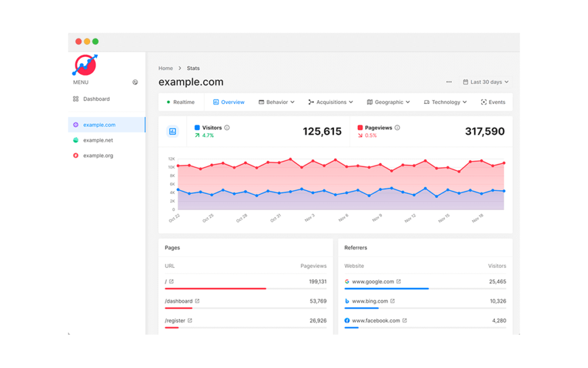Go to the Home breadcrumb link

165,68
